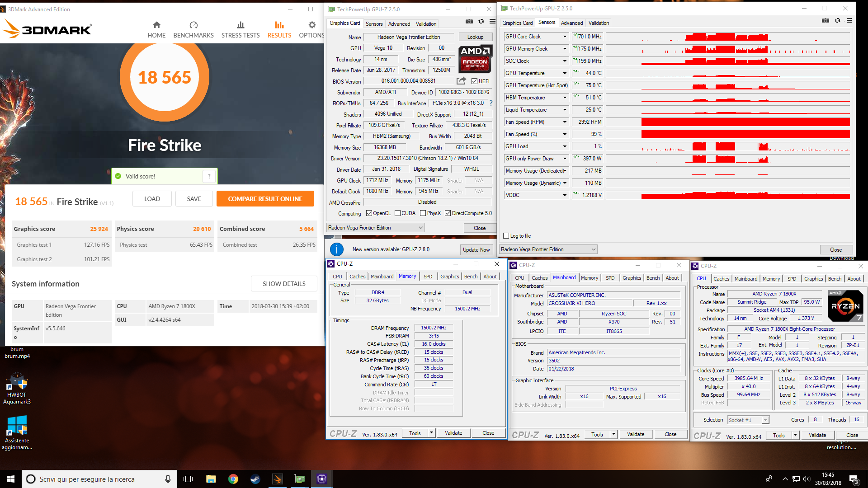Switch to Caches tab in CPU-Z CPU window
This screenshot has width=868, height=488.
(721, 279)
